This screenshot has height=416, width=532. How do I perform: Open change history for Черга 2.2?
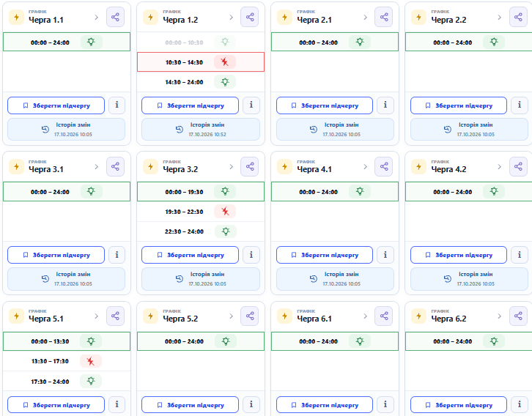(x=469, y=129)
